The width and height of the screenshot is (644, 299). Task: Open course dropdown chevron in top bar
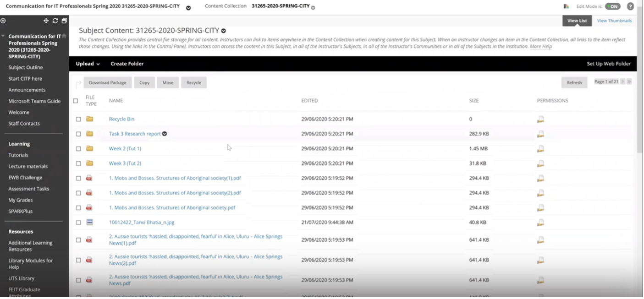coord(188,8)
